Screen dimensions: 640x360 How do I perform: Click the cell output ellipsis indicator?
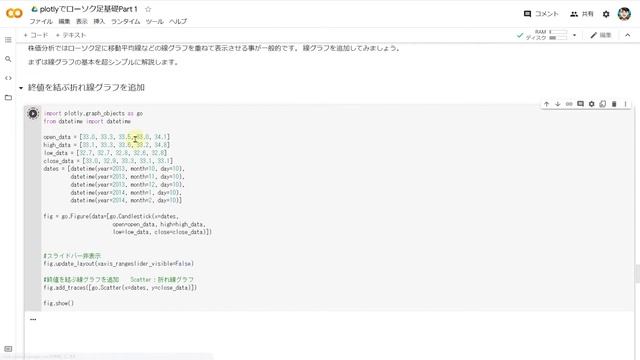33,319
